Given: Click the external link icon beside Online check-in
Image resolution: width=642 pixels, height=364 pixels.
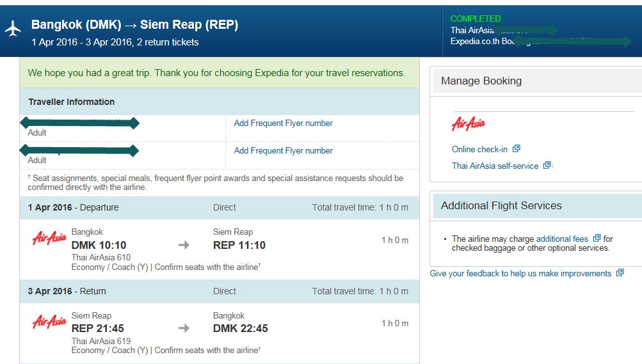Looking at the screenshot, I should pyautogui.click(x=517, y=148).
